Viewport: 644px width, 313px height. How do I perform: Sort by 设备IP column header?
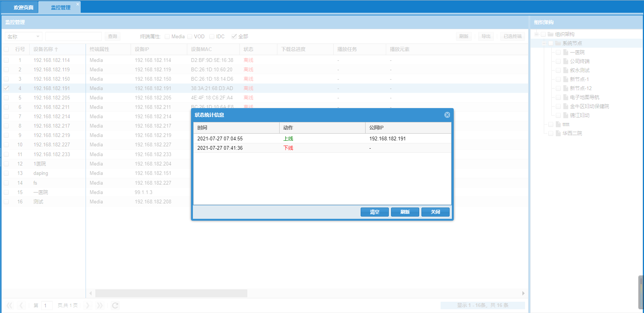click(x=159, y=49)
